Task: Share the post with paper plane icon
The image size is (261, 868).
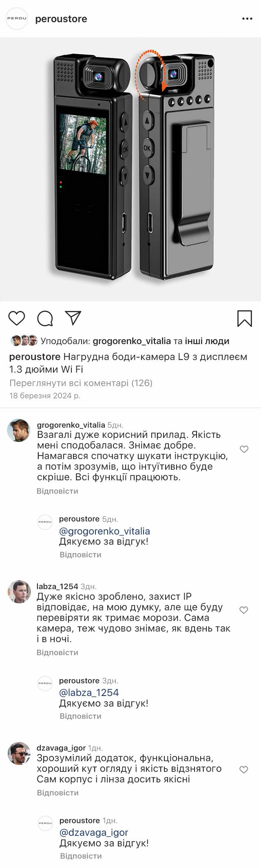Action: click(x=73, y=318)
